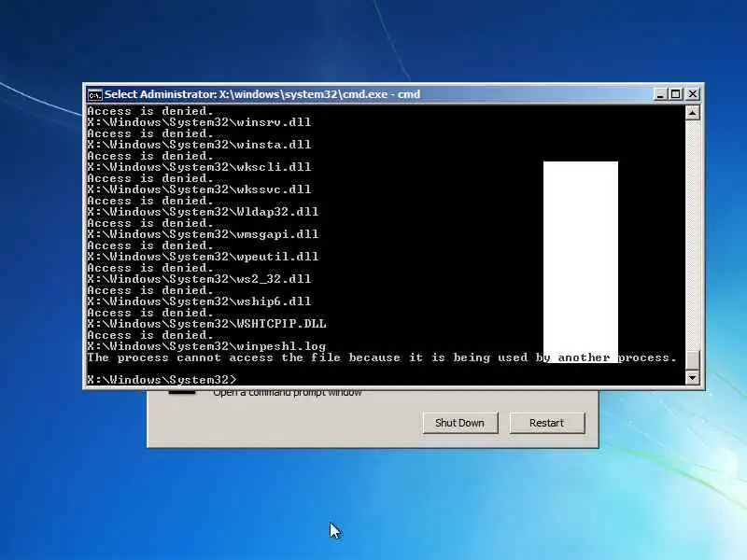The image size is (747, 560).
Task: Click the scrollbar thumb in cmd window
Action: 692,360
